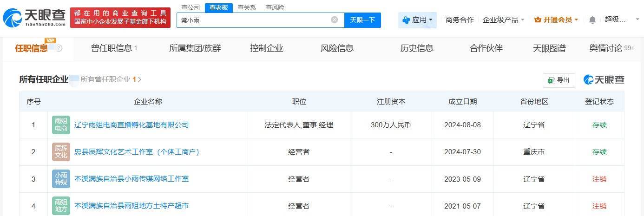The image size is (644, 216).
Task: Open the 任职信息 tab
Action: click(31, 48)
